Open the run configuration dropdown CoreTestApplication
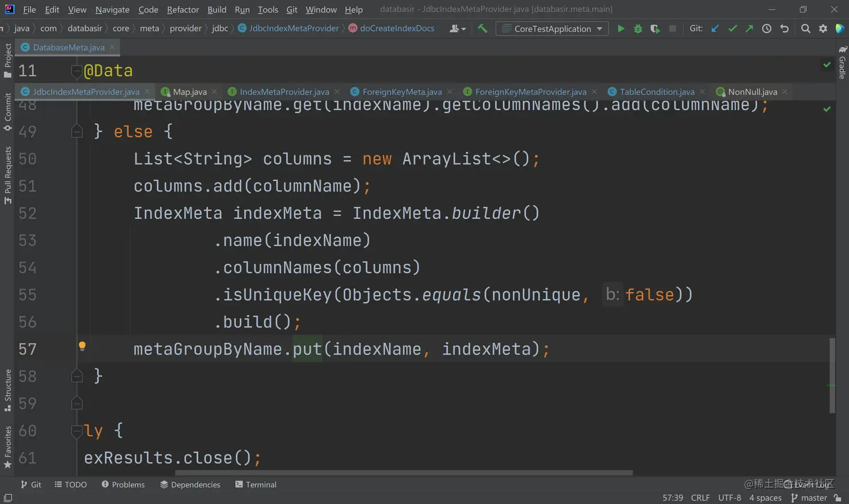Image resolution: width=849 pixels, height=504 pixels. click(552, 29)
